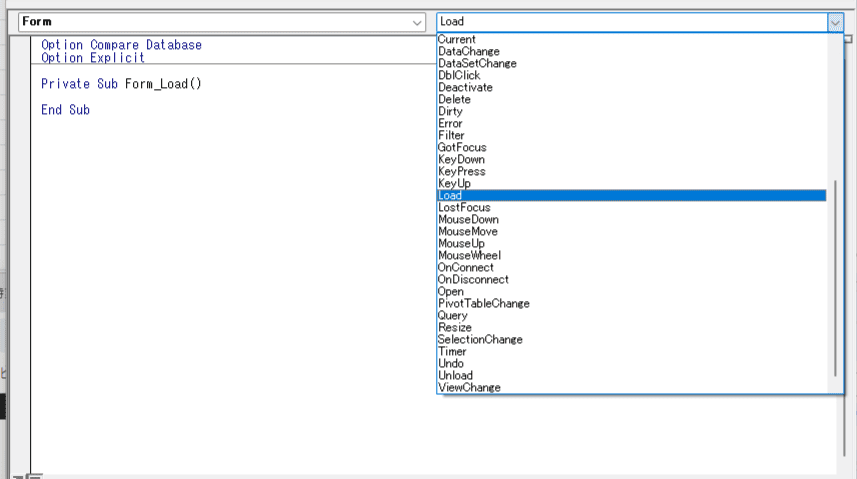Choose Query event in list

[x=632, y=316]
